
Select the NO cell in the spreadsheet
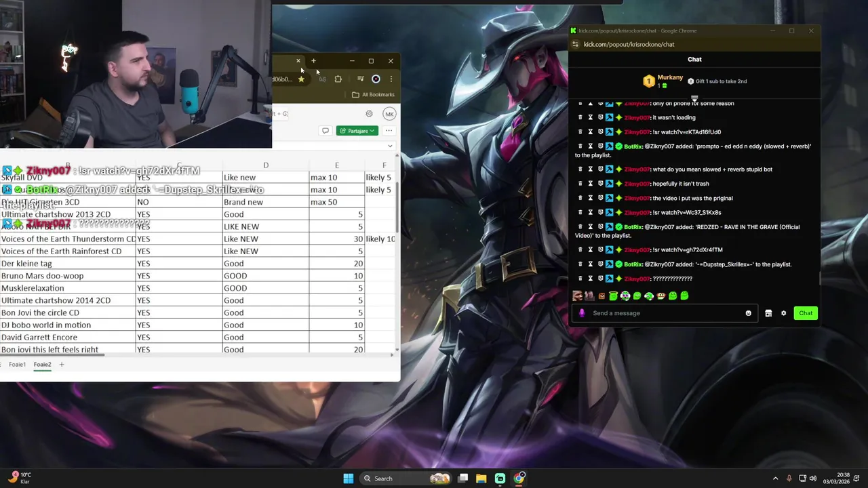179,202
